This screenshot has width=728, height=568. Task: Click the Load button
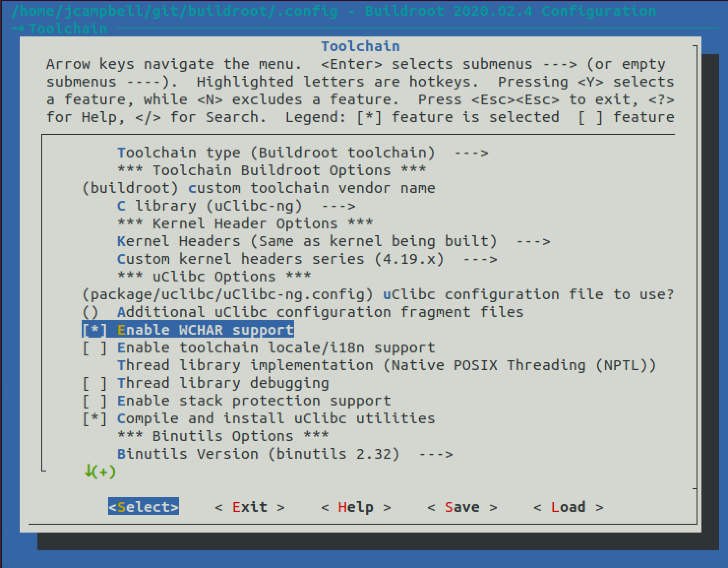tap(569, 507)
